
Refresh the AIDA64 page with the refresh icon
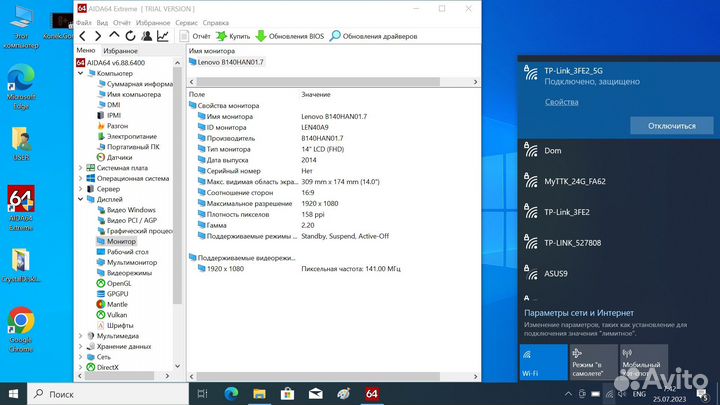pos(130,36)
